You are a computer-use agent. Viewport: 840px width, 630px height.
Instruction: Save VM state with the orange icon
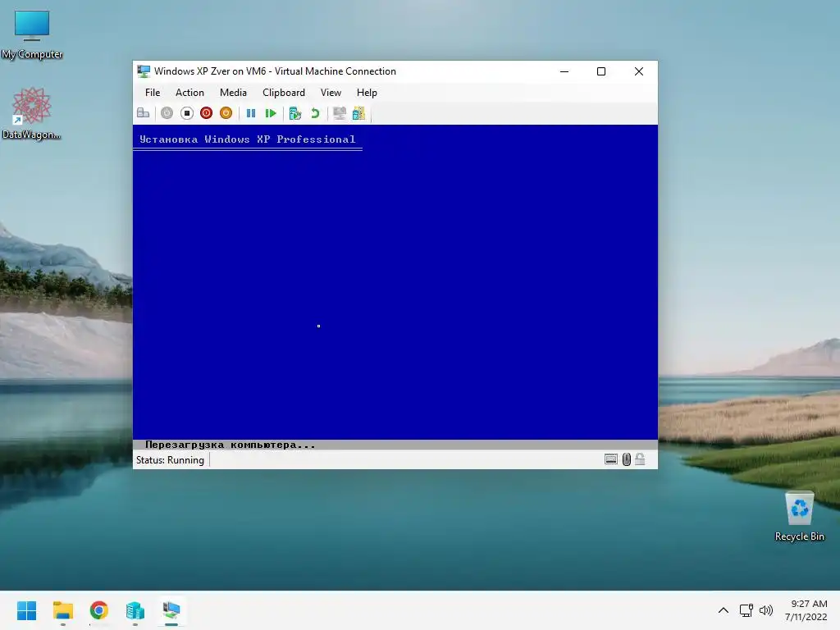point(226,113)
